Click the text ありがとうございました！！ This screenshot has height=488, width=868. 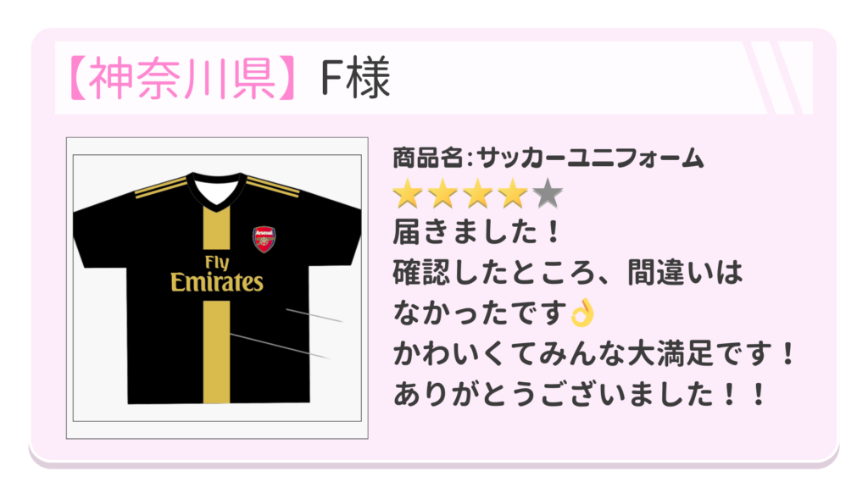[579, 395]
